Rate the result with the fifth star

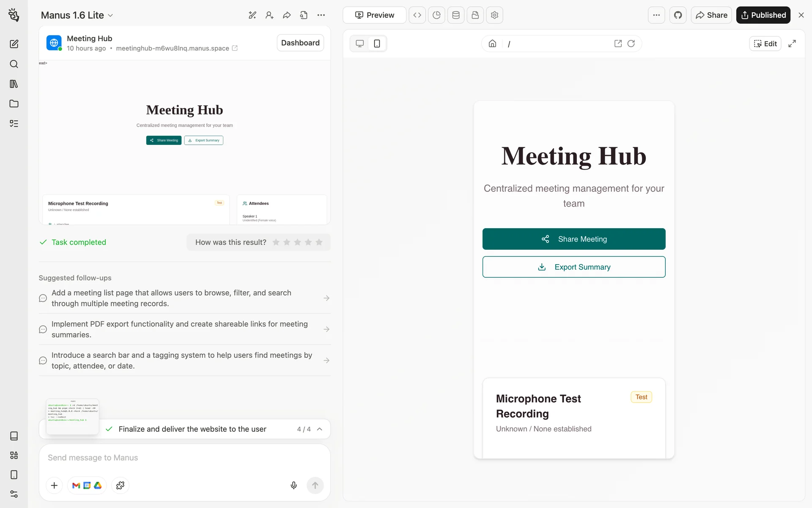319,242
